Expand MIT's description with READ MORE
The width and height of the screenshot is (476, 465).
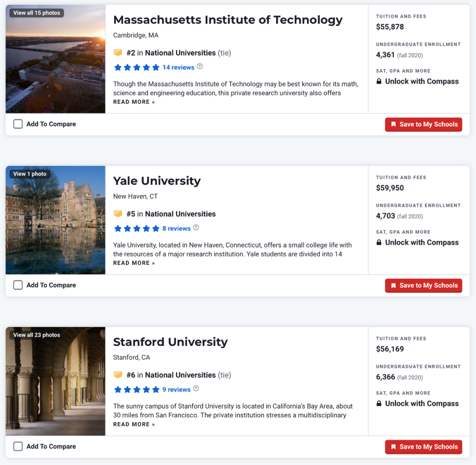134,102
